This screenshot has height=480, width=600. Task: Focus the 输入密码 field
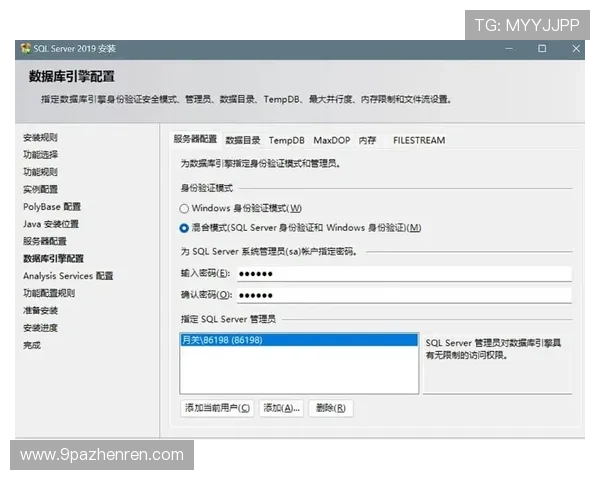[404, 274]
